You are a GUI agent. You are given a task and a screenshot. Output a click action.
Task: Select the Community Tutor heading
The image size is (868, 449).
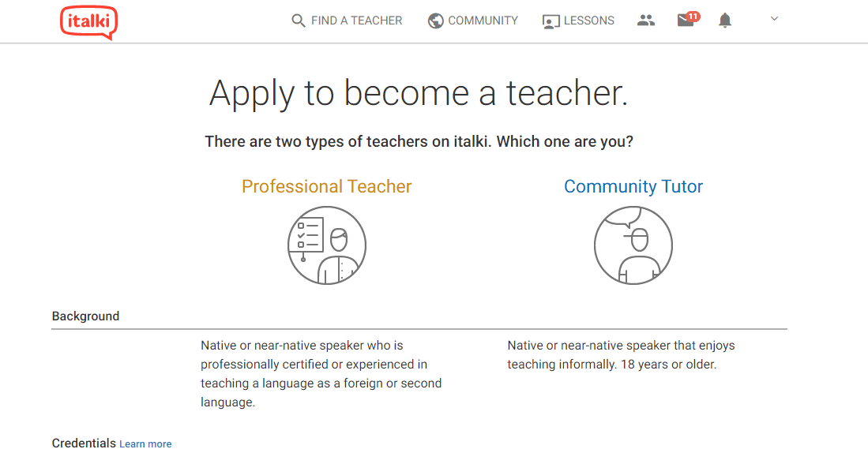click(x=633, y=186)
